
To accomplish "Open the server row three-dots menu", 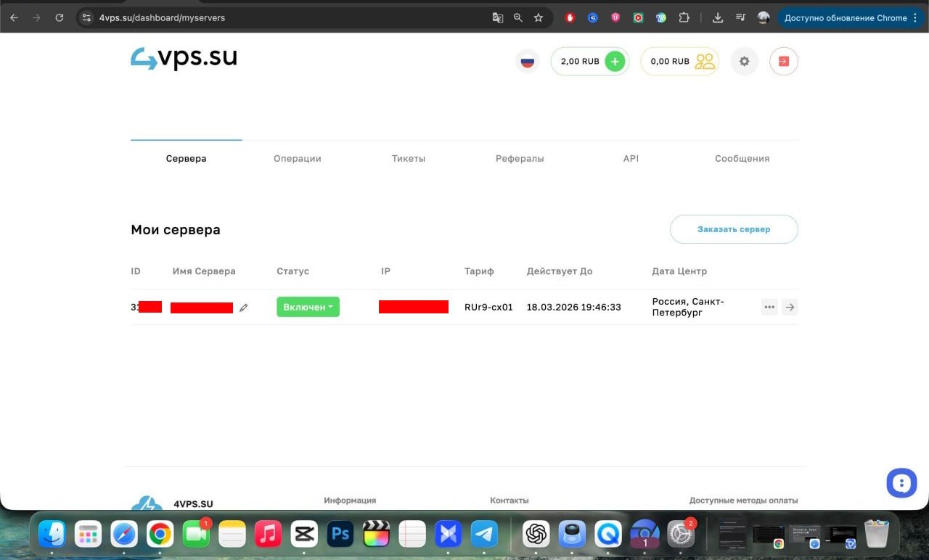I will (x=769, y=307).
